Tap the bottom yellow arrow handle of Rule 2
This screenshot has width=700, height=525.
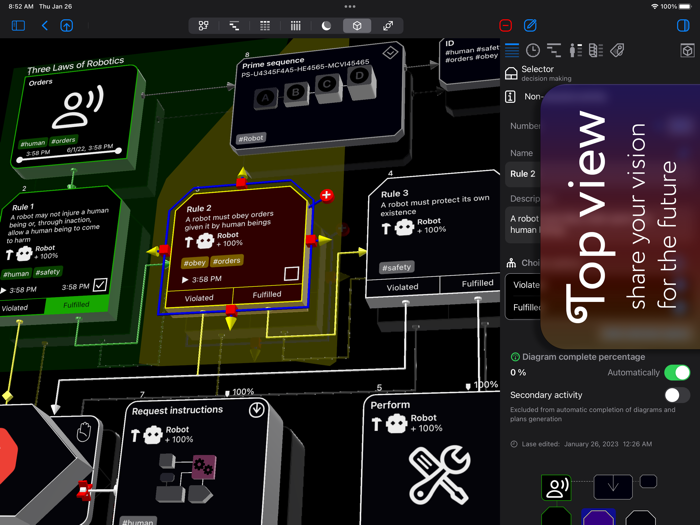(x=231, y=323)
